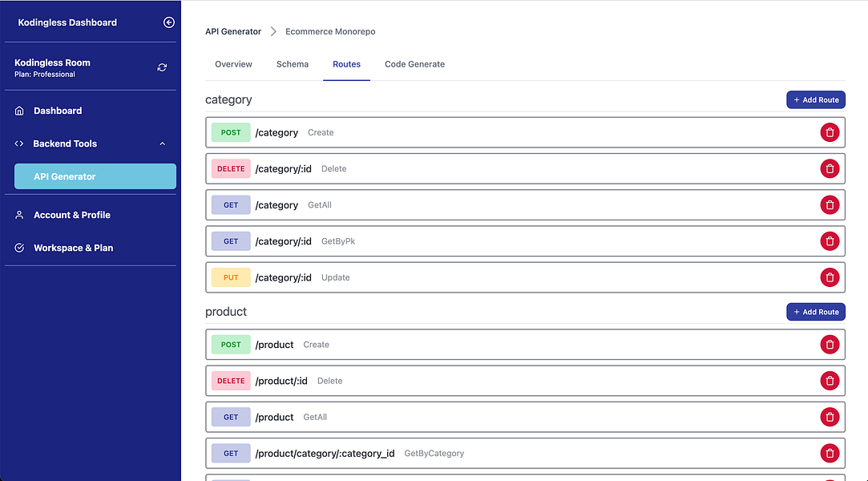The height and width of the screenshot is (481, 868).
Task: Delete the GET /product GetAll route
Action: [x=830, y=417]
